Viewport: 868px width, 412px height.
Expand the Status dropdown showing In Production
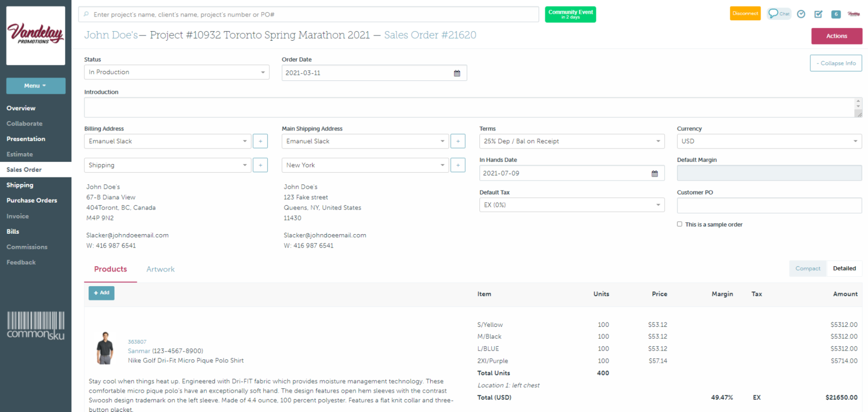point(177,72)
